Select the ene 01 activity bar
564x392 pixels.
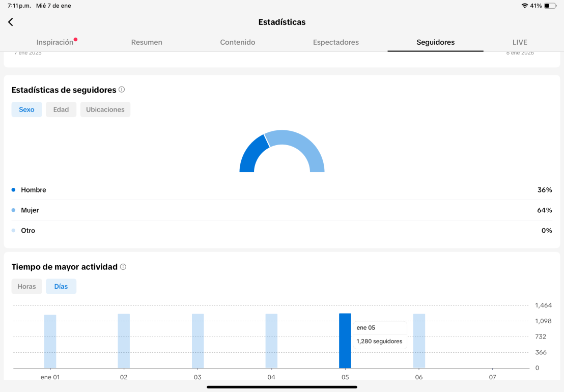coord(50,341)
